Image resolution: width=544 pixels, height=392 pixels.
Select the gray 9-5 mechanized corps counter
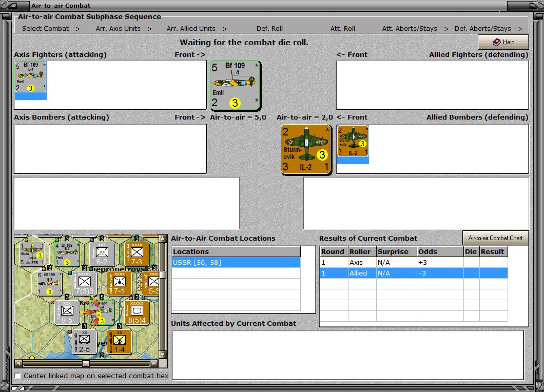click(x=67, y=312)
